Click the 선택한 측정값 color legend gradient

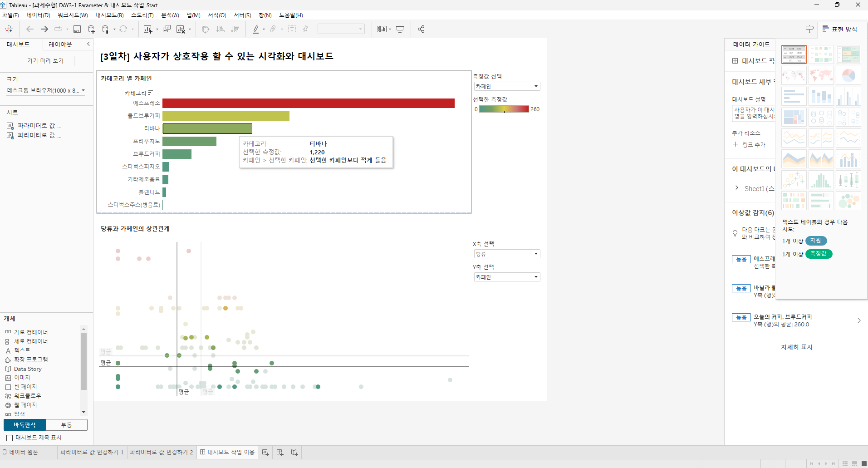(x=504, y=109)
